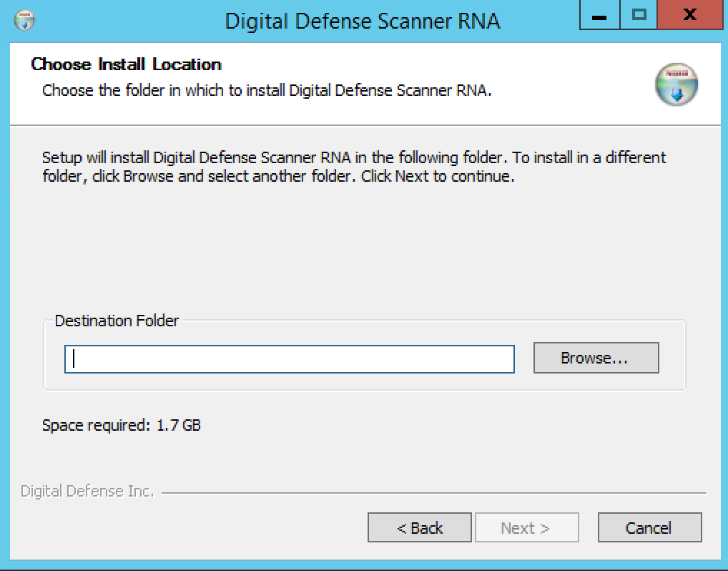The width and height of the screenshot is (728, 571).
Task: Click the installer logo in the header
Action: [677, 84]
